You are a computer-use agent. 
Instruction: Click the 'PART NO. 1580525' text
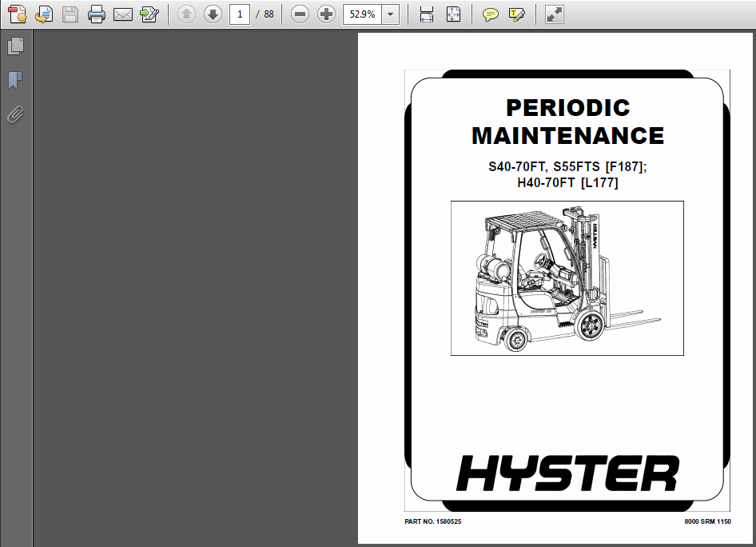433,521
